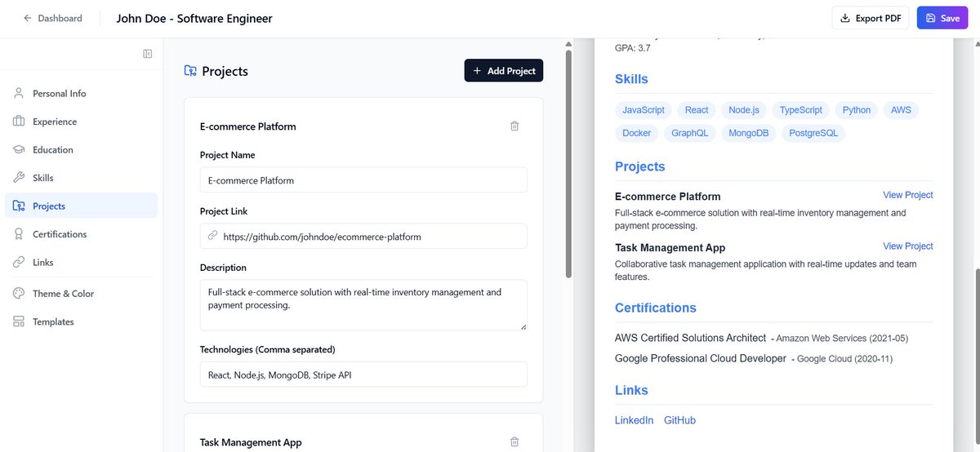This screenshot has height=452, width=980.
Task: Click the Node.js skill tag in preview
Action: (744, 110)
